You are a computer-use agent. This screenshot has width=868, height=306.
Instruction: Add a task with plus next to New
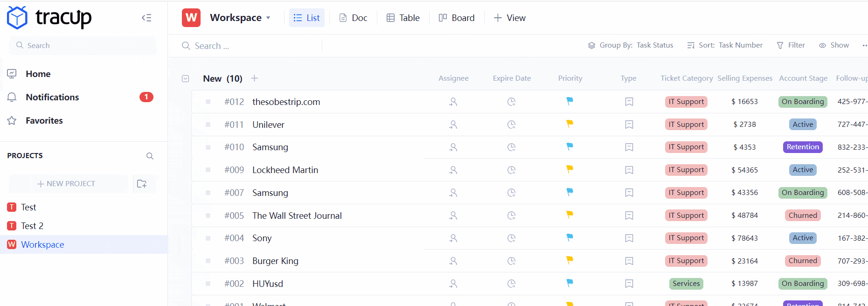254,78
